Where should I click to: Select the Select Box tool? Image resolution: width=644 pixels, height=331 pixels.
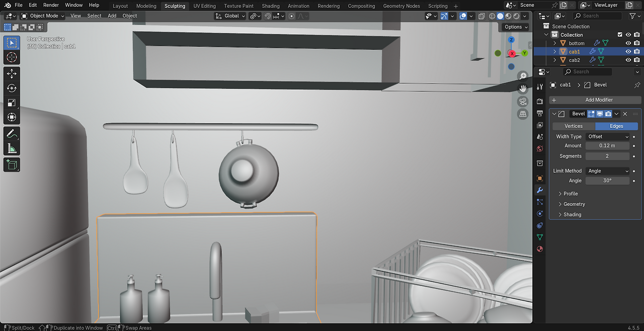point(12,43)
